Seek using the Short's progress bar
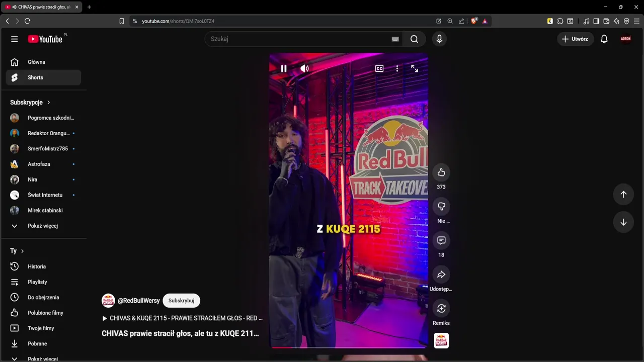 349,347
